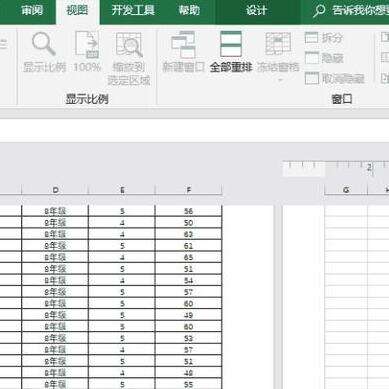Viewport: 389px width, 389px height.
Task: Click the search lightbulb magnifier icon
Action: pos(319,11)
